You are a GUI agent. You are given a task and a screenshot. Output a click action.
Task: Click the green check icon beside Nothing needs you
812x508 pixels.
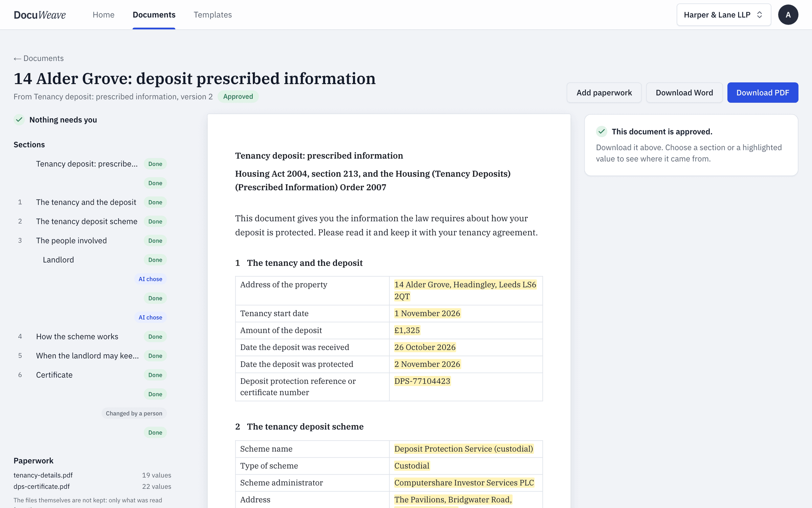tap(19, 120)
